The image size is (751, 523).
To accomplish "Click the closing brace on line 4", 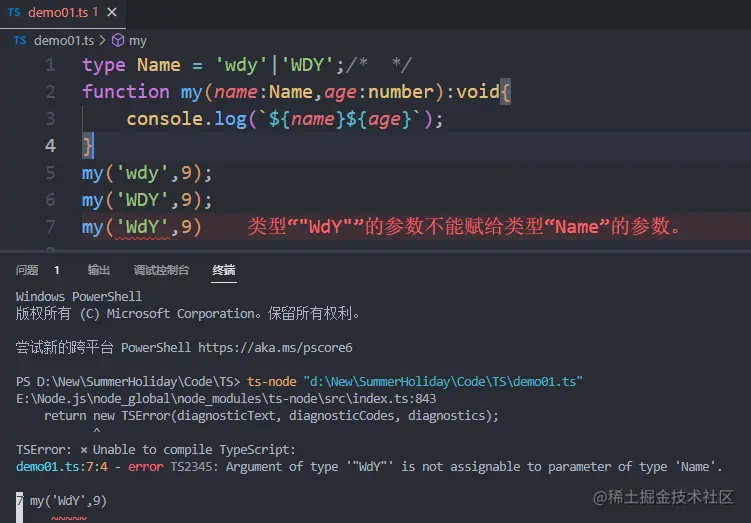I will (87, 146).
